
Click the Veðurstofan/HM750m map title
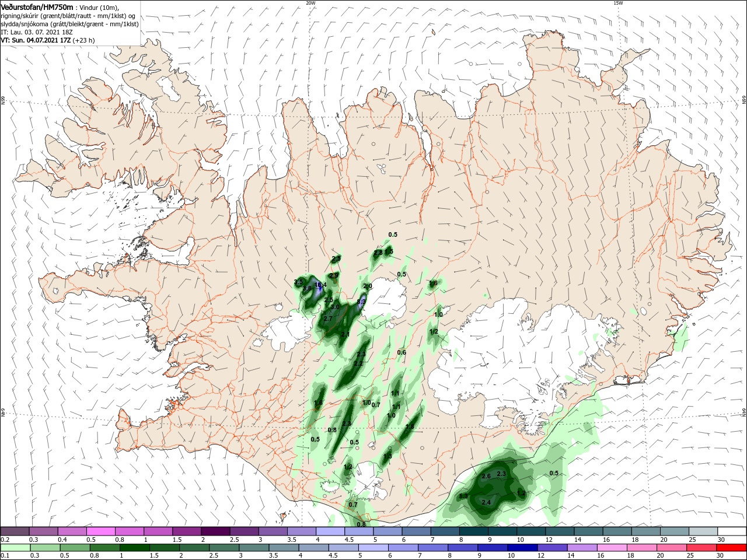click(37, 6)
